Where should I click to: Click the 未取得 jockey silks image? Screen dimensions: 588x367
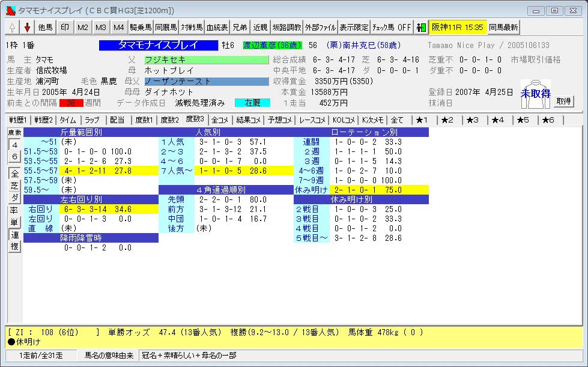click(535, 94)
